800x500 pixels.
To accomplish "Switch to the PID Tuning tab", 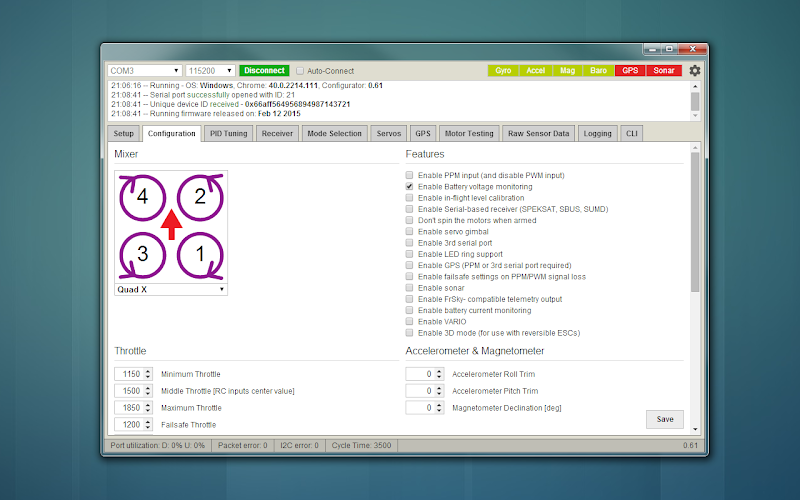I will pos(229,133).
